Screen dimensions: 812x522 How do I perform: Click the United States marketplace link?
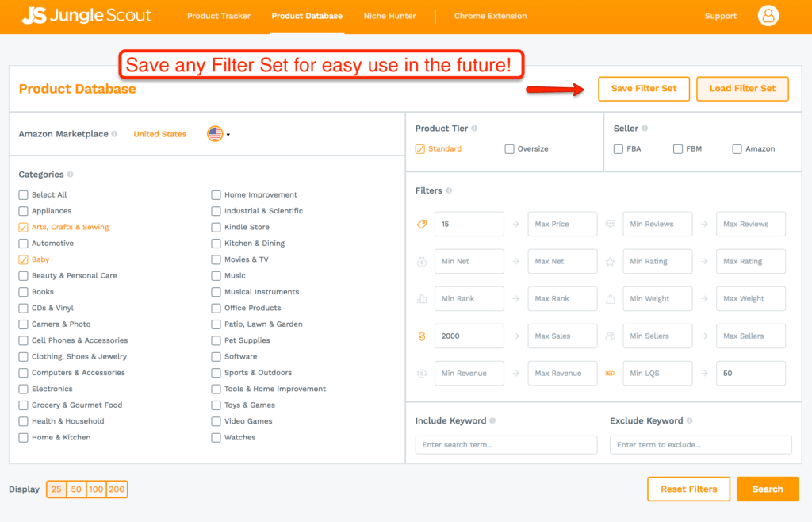(x=160, y=134)
